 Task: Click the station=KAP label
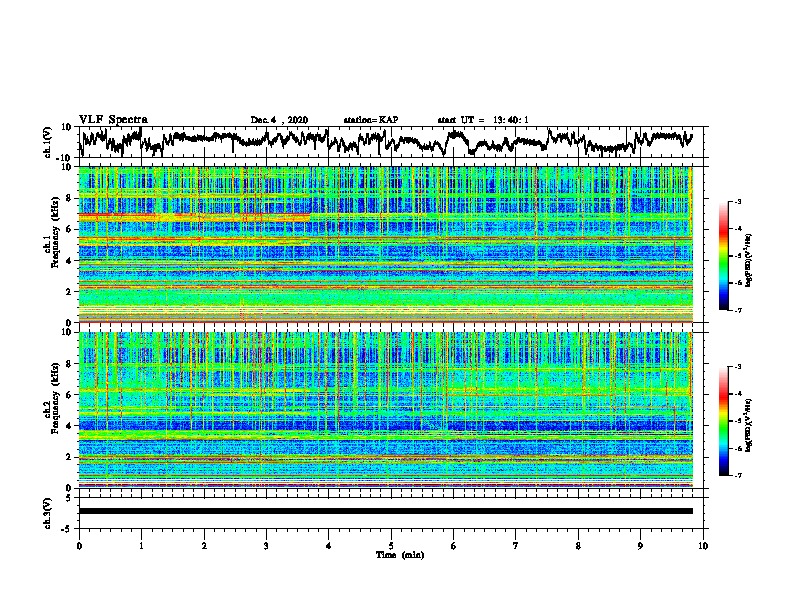[370, 120]
